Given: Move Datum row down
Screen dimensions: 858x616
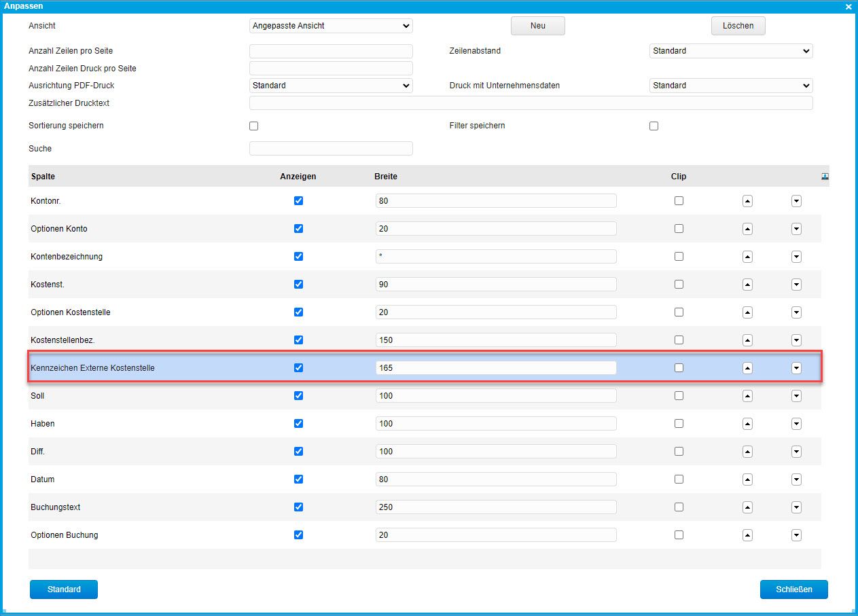Looking at the screenshot, I should pos(796,479).
